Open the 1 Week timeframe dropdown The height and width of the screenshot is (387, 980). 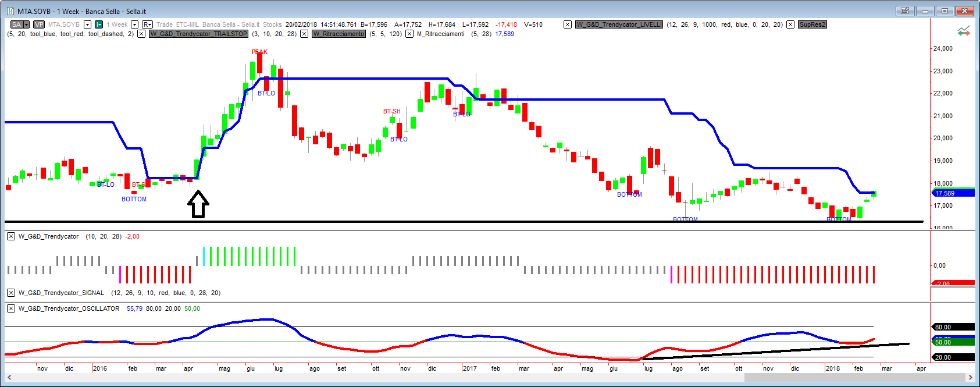[x=134, y=24]
